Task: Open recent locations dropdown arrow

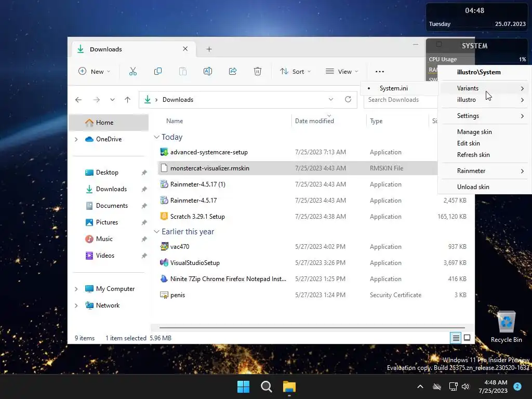Action: tap(112, 100)
